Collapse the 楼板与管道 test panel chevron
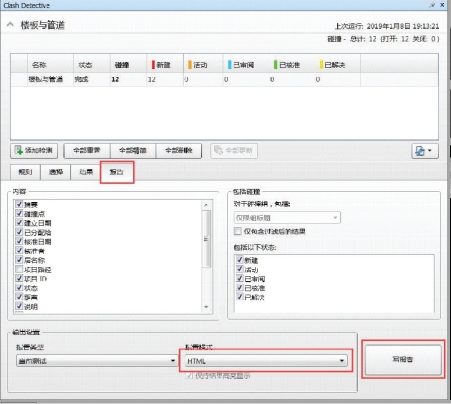This screenshot has height=404, width=451. coord(10,24)
